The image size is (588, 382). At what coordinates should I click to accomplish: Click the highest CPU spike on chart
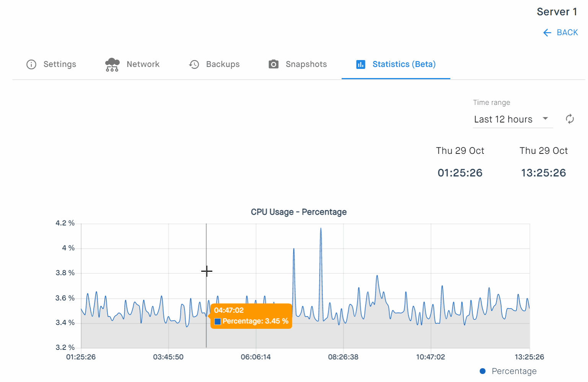pos(321,229)
